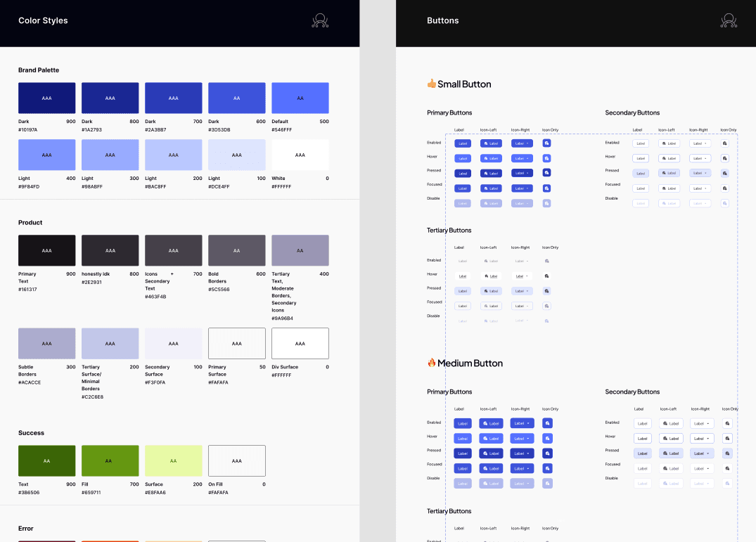Click the medium primary Focused icon-only button
The image size is (756, 542).
click(x=547, y=468)
